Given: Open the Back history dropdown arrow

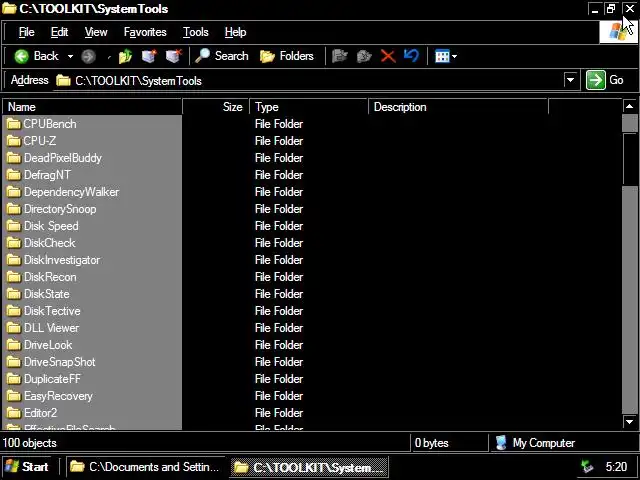Looking at the screenshot, I should click(x=70, y=56).
